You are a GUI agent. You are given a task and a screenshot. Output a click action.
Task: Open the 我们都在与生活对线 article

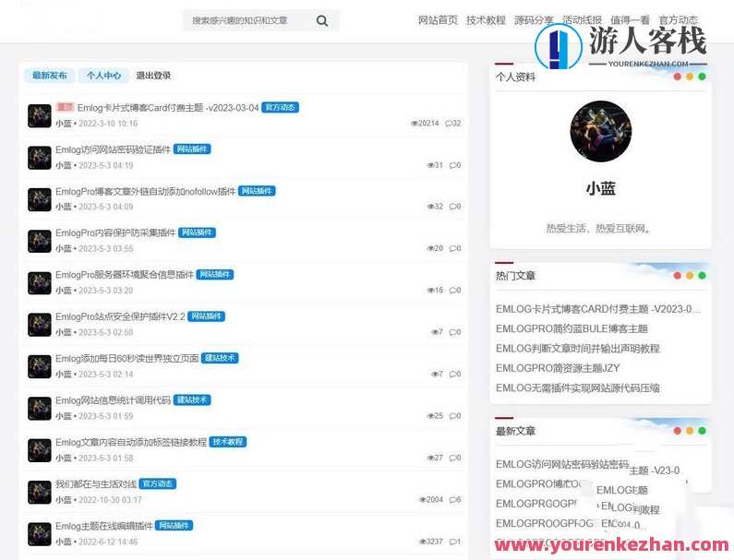tap(96, 483)
